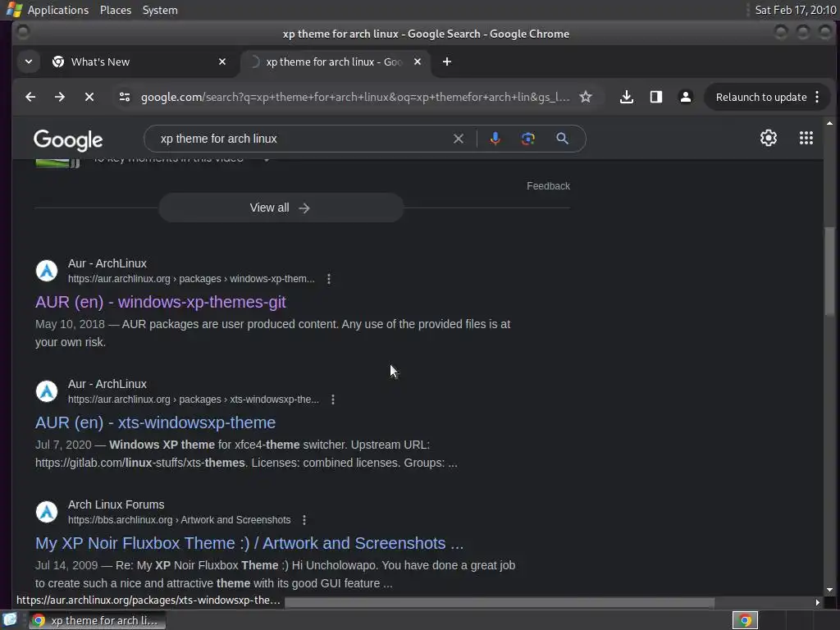Click the scroll right arrow
The height and width of the screenshot is (630, 840).
pos(817,603)
